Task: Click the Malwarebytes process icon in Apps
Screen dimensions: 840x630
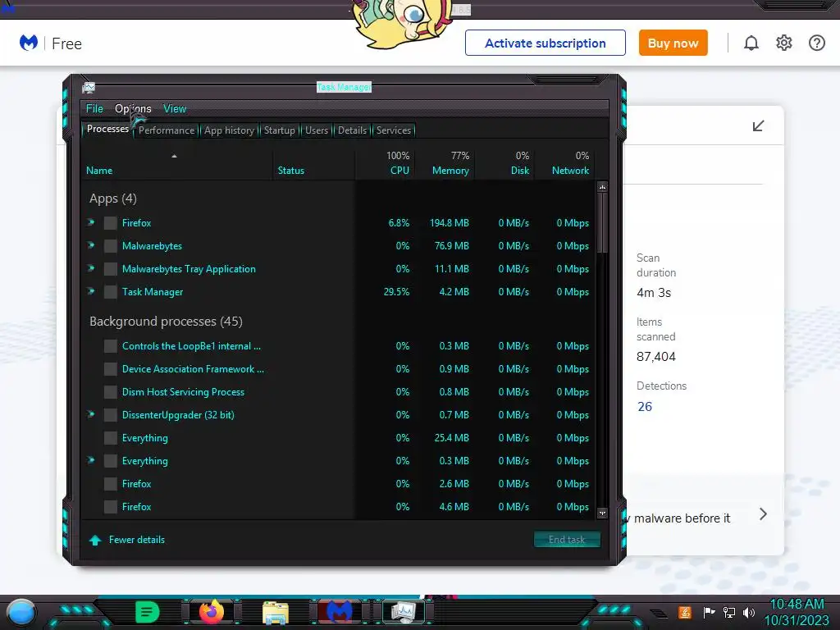Action: click(x=111, y=246)
